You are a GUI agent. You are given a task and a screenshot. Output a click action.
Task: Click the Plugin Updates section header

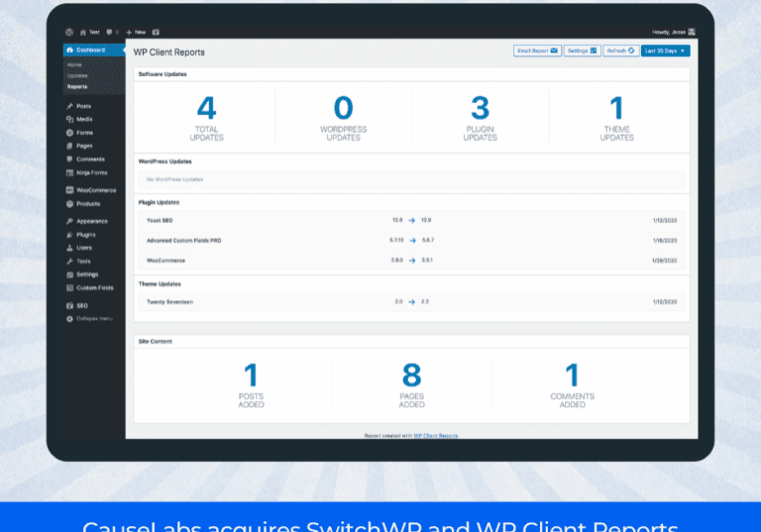159,202
